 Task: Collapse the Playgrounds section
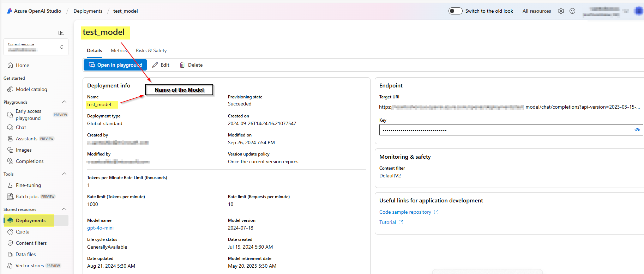[64, 102]
